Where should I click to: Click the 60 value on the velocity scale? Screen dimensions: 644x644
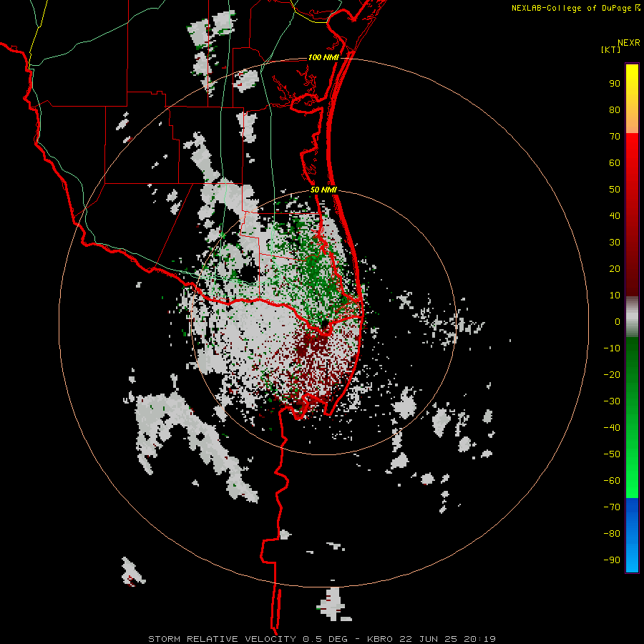[615, 163]
